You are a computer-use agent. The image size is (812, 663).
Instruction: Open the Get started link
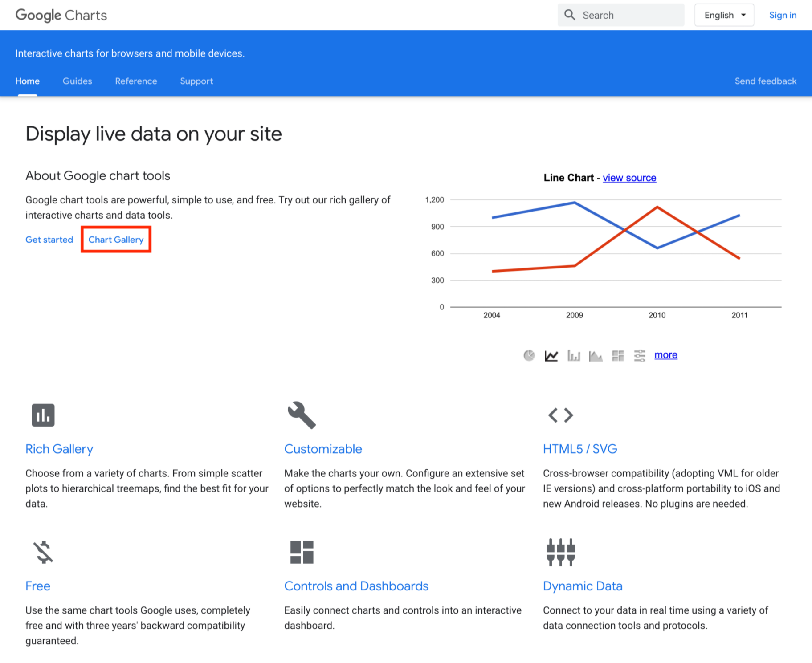pos(49,240)
